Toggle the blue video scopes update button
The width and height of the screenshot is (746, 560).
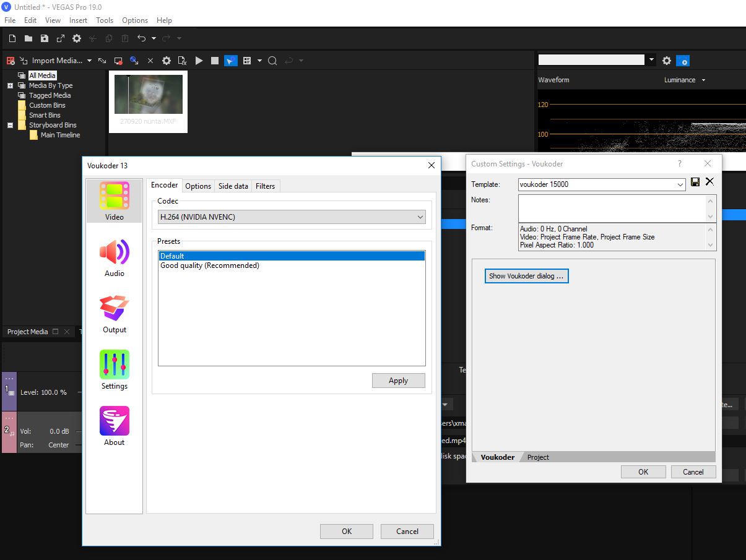[x=682, y=61]
